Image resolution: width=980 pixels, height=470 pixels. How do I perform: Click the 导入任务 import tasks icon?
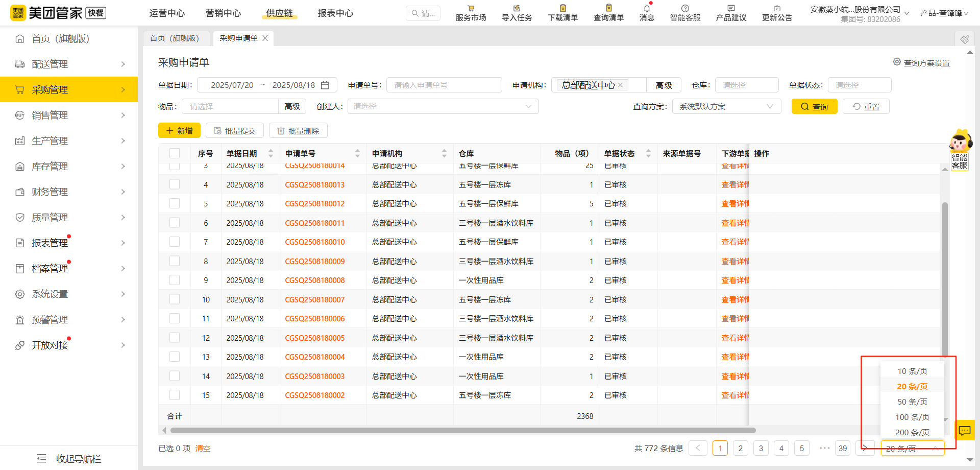516,13
